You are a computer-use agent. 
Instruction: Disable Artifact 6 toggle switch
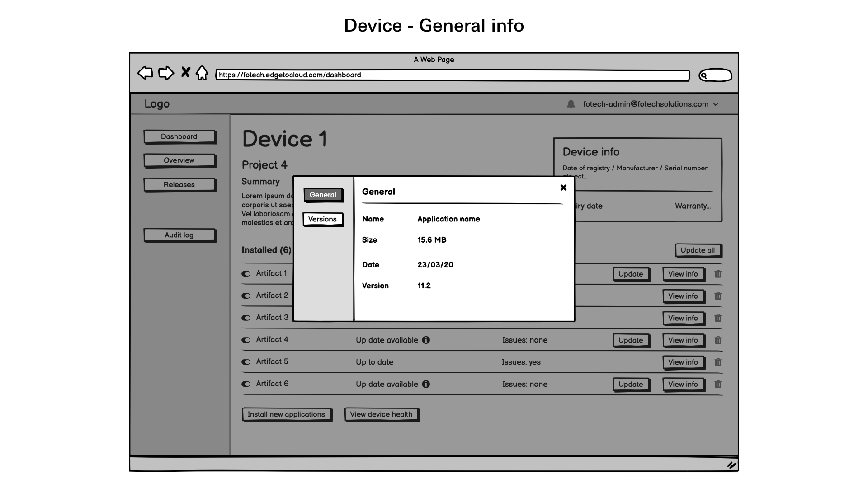[246, 384]
